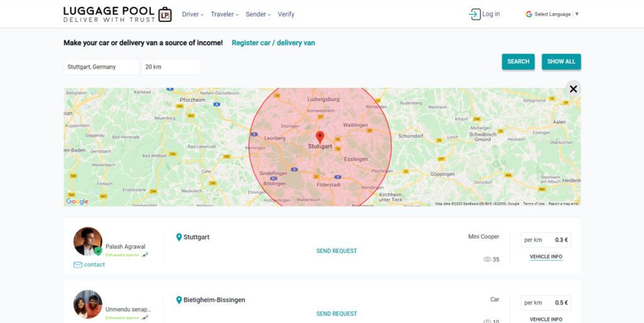
Task: Open the map Terms of Use link
Action: click(533, 204)
